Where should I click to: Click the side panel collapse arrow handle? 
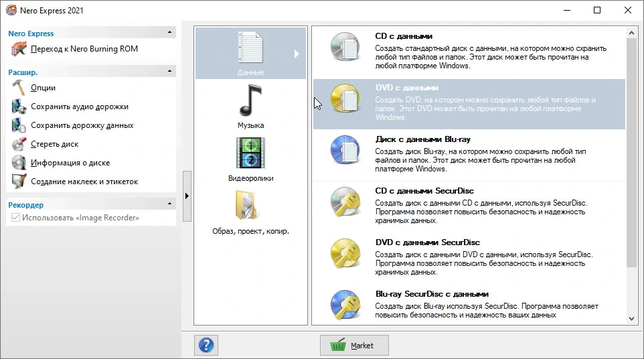pyautogui.click(x=187, y=196)
